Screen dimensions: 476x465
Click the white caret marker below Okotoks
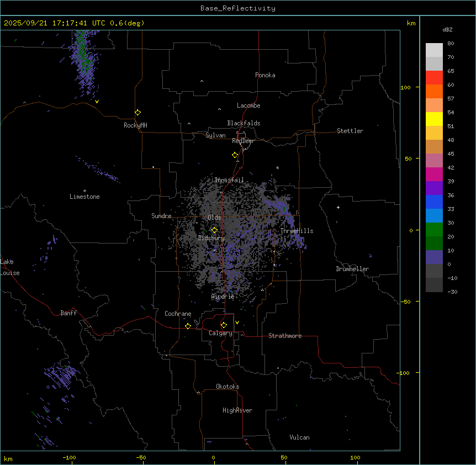tap(198, 393)
